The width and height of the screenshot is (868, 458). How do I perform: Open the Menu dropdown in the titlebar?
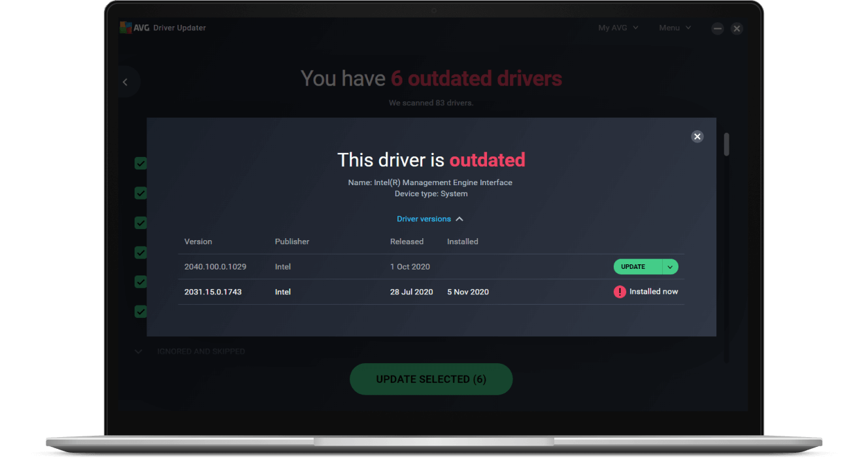tap(675, 27)
